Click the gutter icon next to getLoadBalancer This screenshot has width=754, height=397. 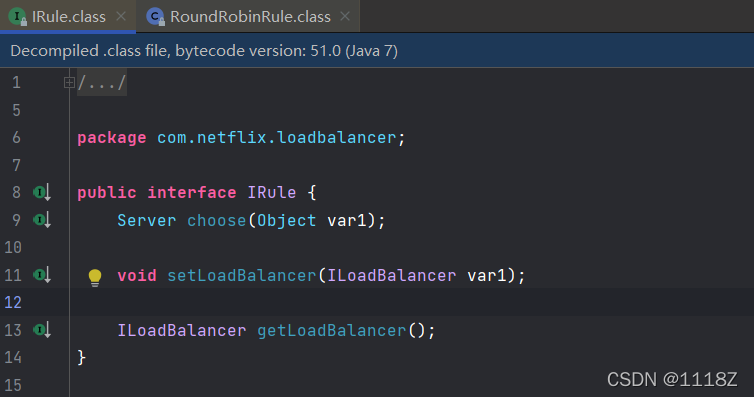[42, 330]
